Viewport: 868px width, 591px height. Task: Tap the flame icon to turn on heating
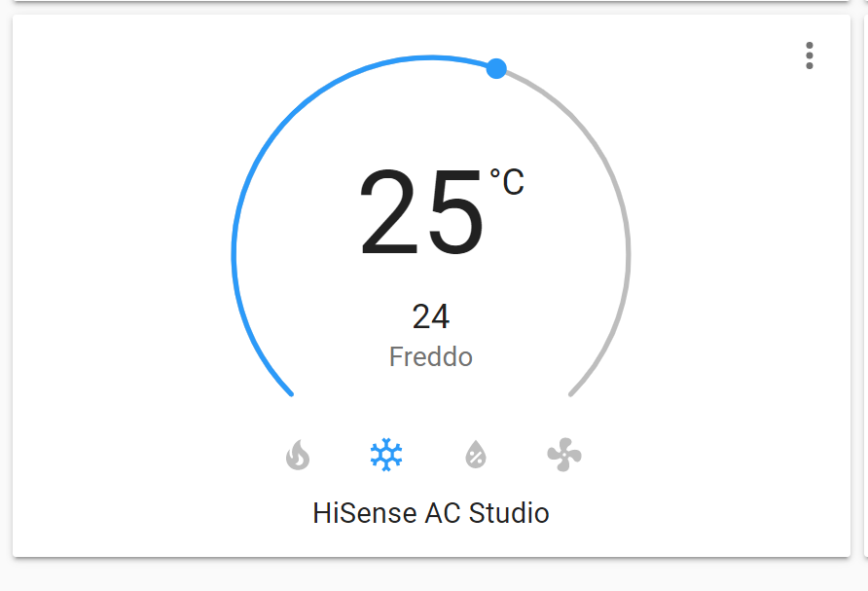click(x=297, y=454)
